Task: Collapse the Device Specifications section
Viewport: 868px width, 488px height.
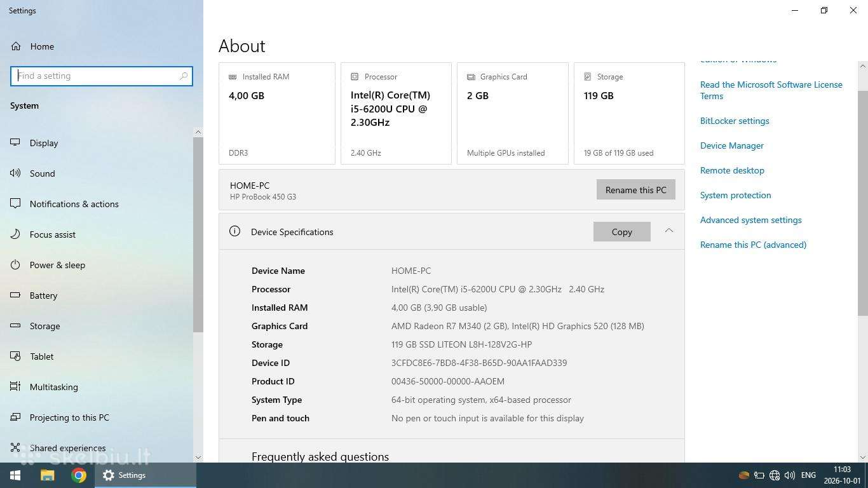Action: click(x=668, y=231)
